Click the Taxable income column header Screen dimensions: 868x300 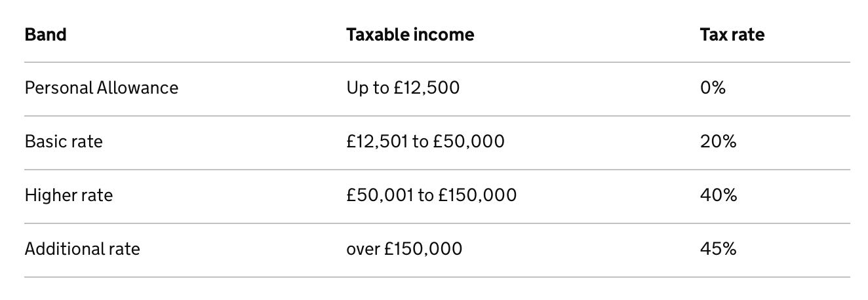(x=410, y=35)
